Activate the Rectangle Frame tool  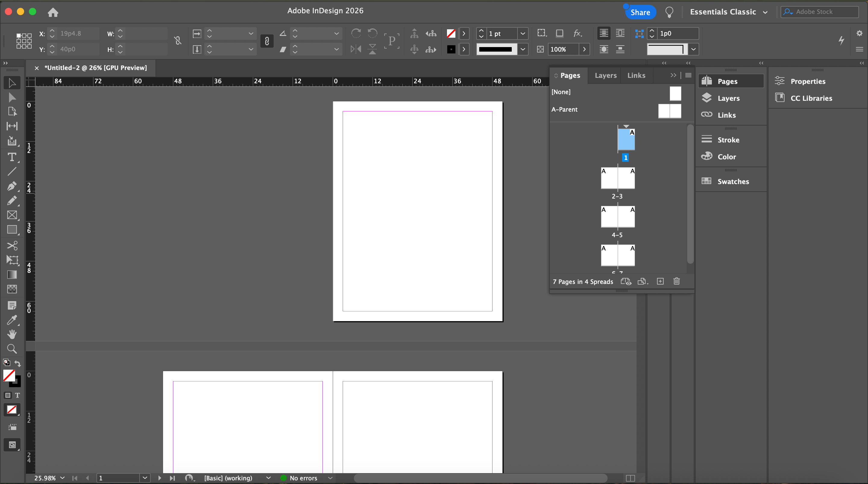(x=12, y=215)
